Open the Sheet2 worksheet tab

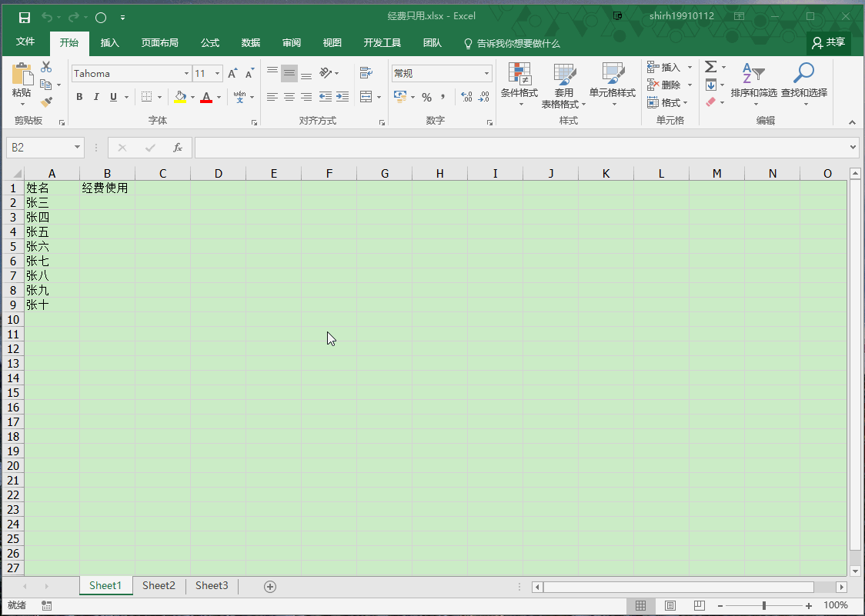click(159, 586)
